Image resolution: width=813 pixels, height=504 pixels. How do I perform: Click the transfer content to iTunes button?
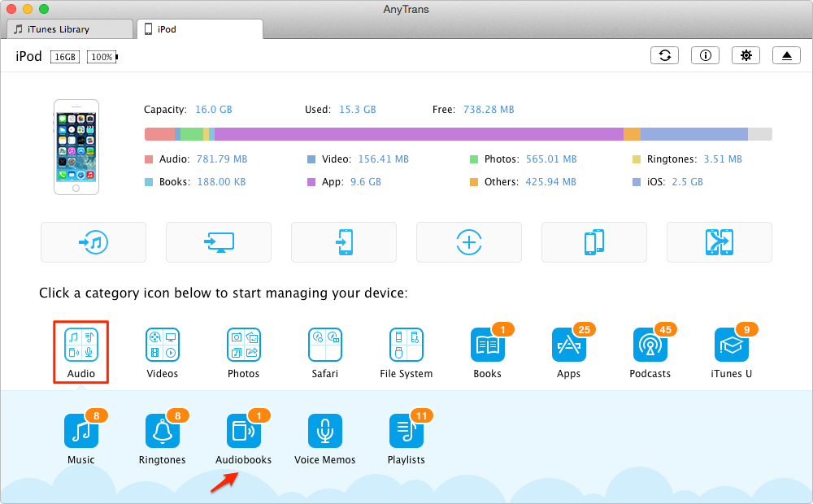93,242
